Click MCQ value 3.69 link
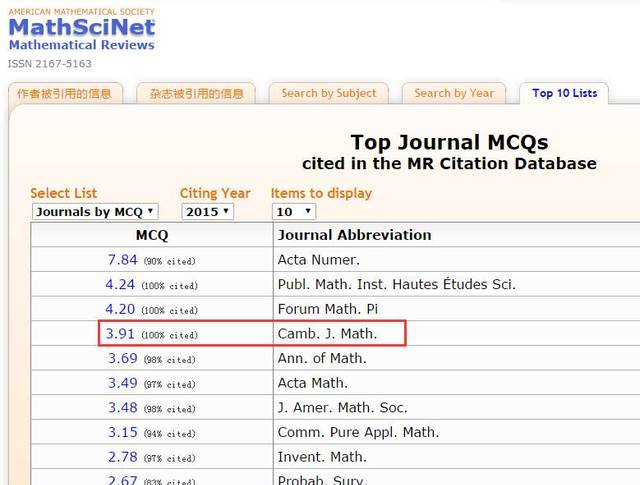This screenshot has height=485, width=640. [122, 358]
